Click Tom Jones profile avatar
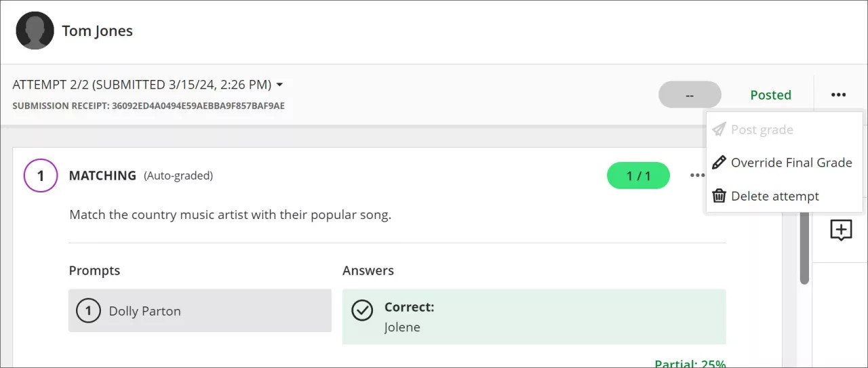Screen dimensions: 868x368 point(35,30)
